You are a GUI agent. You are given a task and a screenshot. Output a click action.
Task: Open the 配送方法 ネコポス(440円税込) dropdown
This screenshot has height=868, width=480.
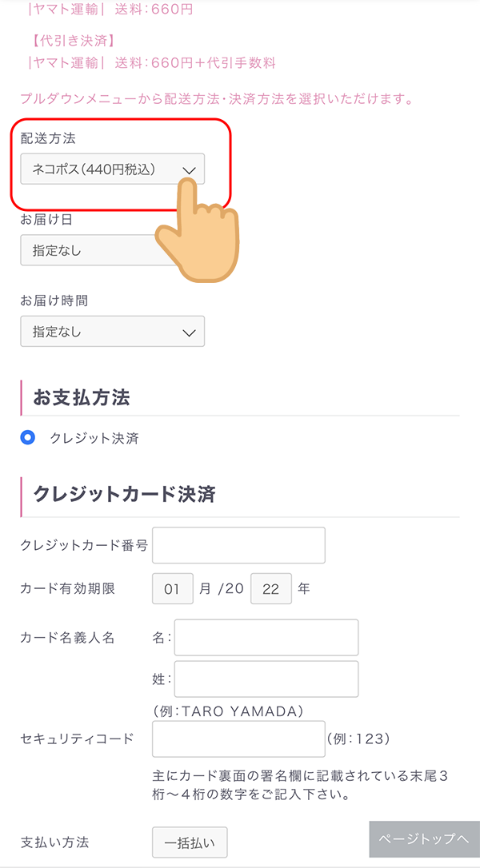[x=113, y=169]
